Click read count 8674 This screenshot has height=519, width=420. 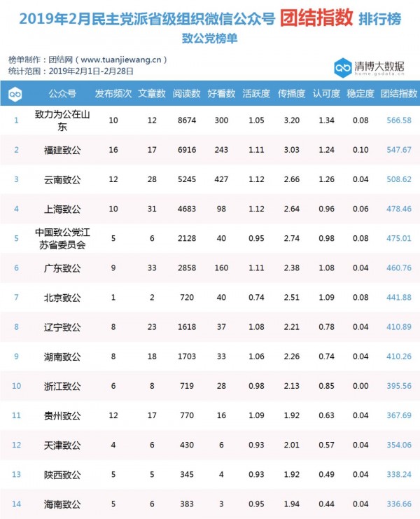click(187, 120)
